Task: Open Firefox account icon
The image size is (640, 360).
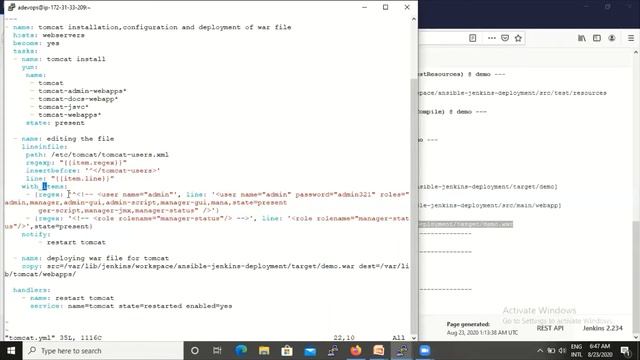Action: click(611, 38)
